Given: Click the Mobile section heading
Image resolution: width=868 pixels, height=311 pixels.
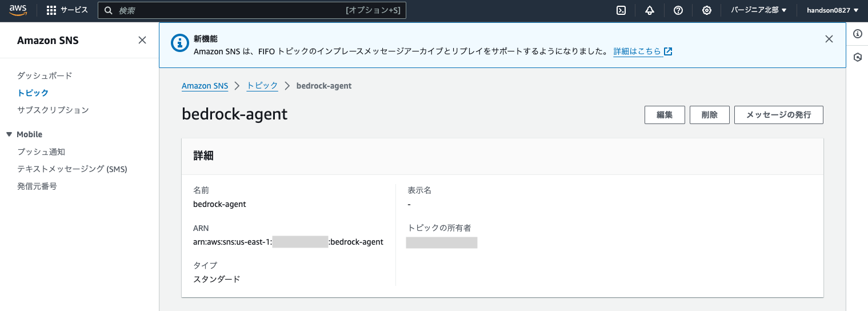Looking at the screenshot, I should point(30,134).
